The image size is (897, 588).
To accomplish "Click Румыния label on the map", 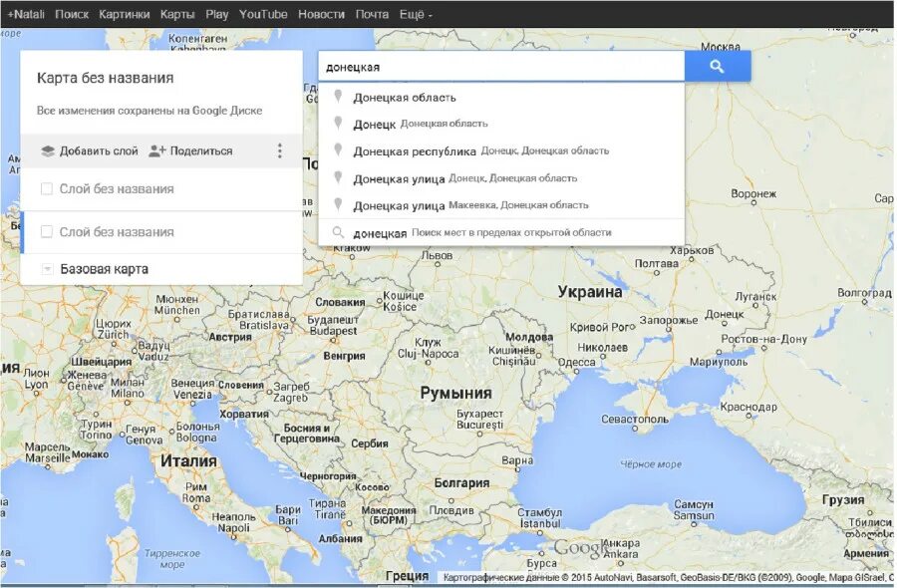I will tap(455, 393).
